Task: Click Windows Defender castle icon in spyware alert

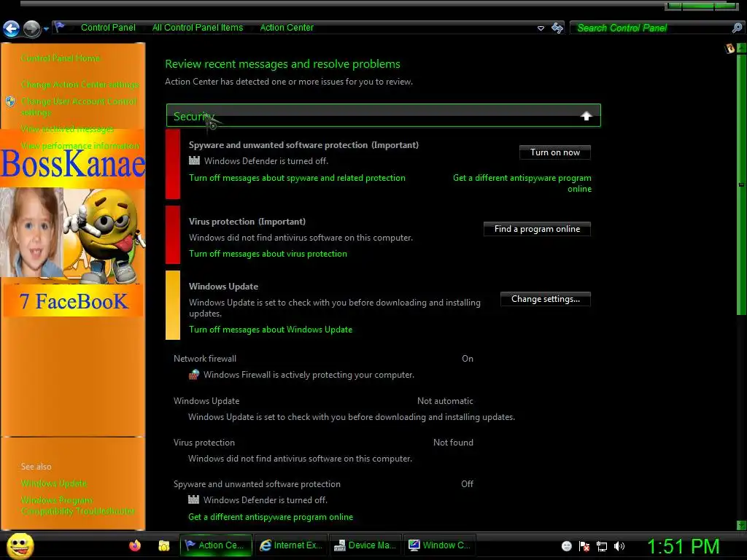Action: (x=194, y=160)
